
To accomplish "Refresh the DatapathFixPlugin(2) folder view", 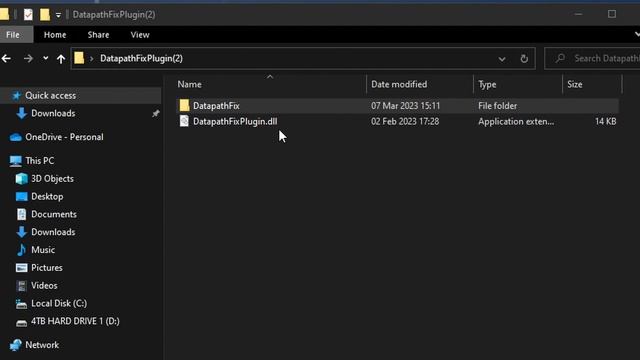I will pyautogui.click(x=524, y=59).
